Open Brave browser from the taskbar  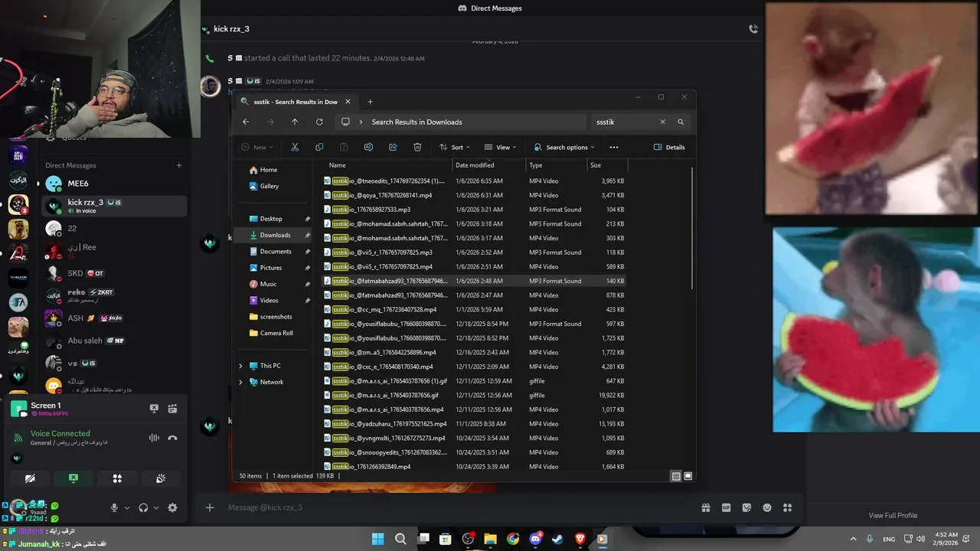point(580,539)
